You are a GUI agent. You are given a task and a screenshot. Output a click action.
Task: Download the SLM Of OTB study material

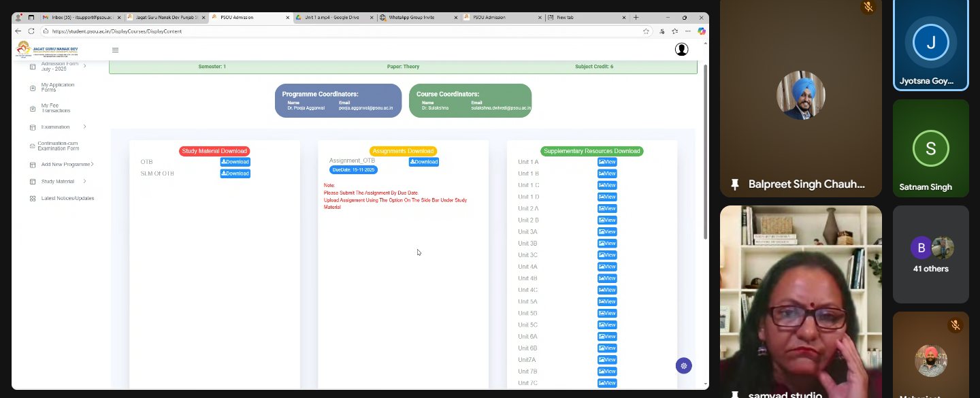pyautogui.click(x=235, y=173)
